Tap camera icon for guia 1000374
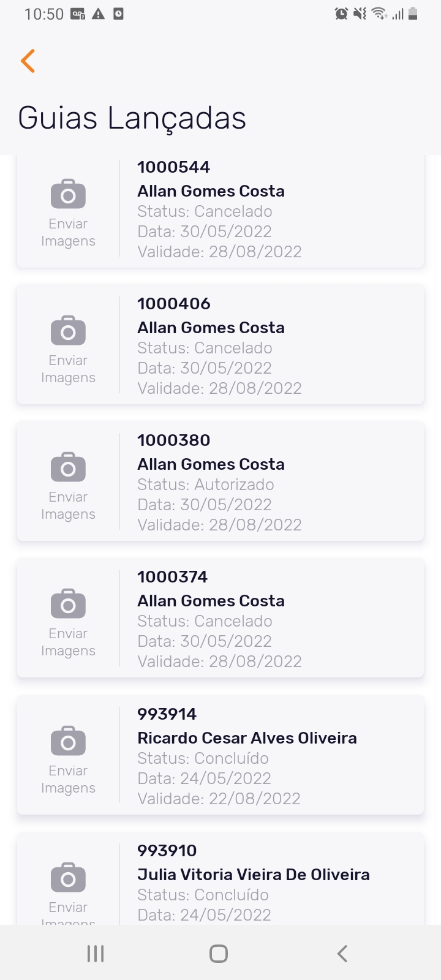This screenshot has height=980, width=441. pyautogui.click(x=68, y=604)
